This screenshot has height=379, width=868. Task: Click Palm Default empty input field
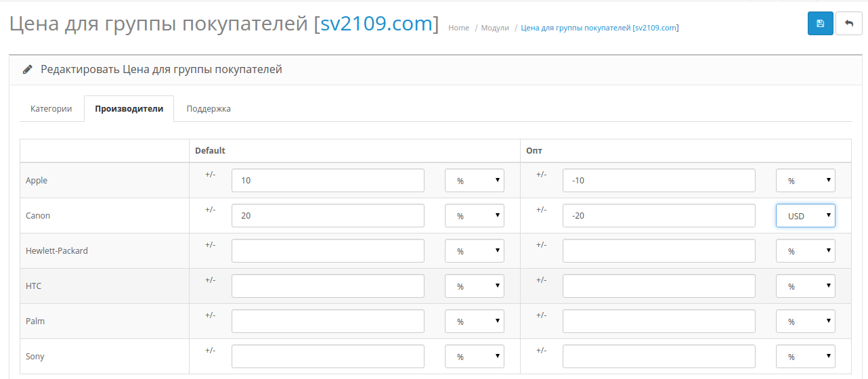point(328,321)
